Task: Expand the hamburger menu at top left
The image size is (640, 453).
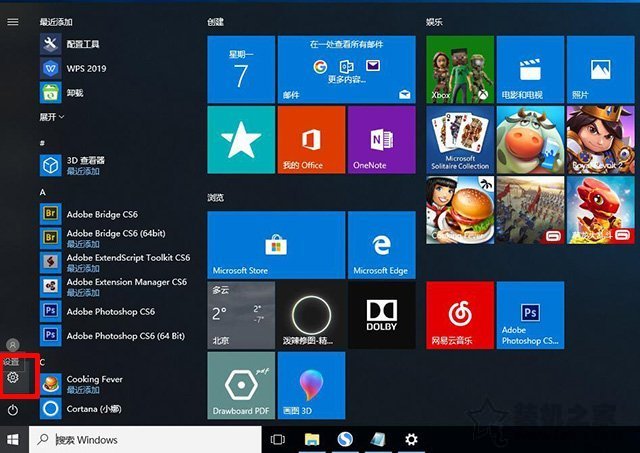Action: click(13, 21)
